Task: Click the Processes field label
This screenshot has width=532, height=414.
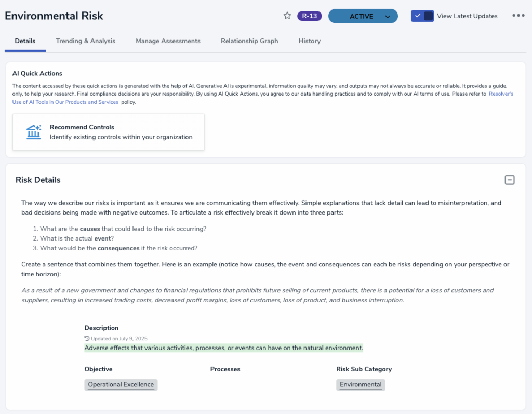Action: 225,369
